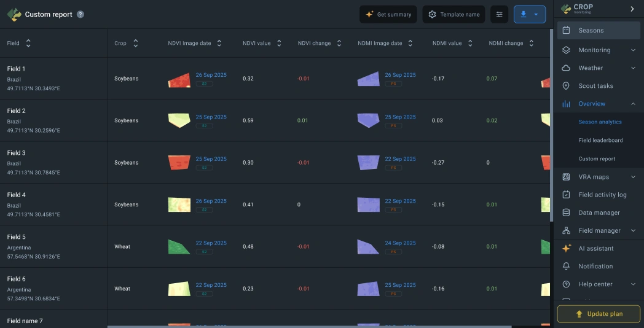
Task: Open the Field 1 NDVI image thumbnail
Action: [x=179, y=80]
